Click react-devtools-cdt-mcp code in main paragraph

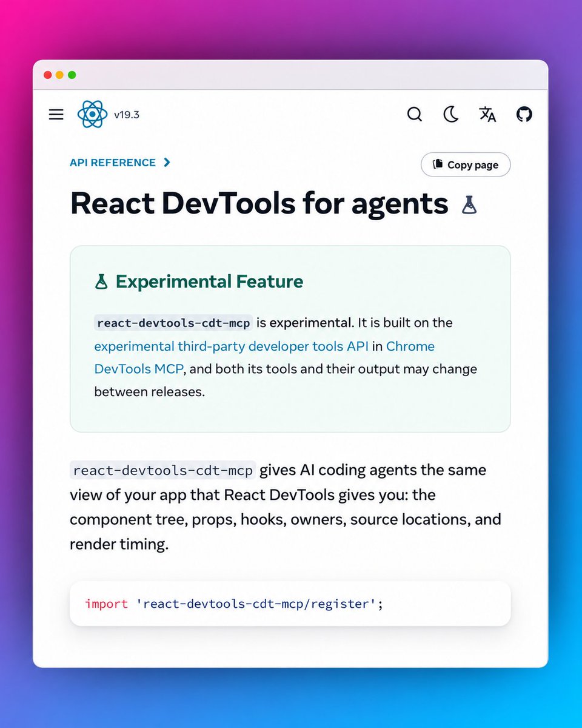[x=162, y=470]
